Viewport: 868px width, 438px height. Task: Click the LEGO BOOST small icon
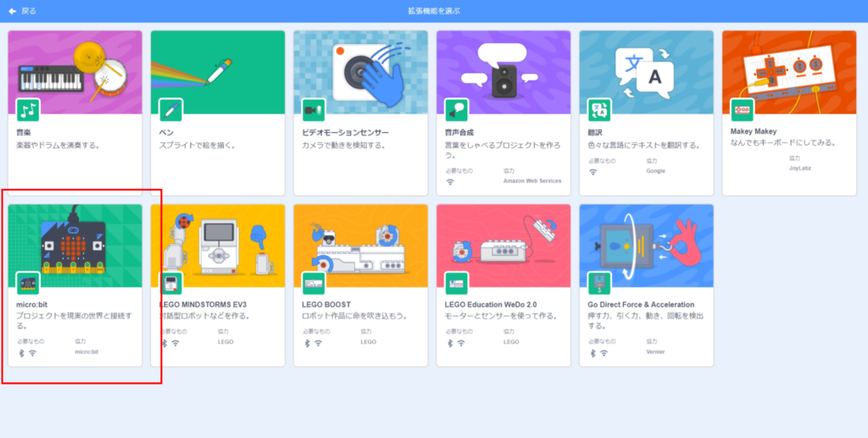[314, 283]
